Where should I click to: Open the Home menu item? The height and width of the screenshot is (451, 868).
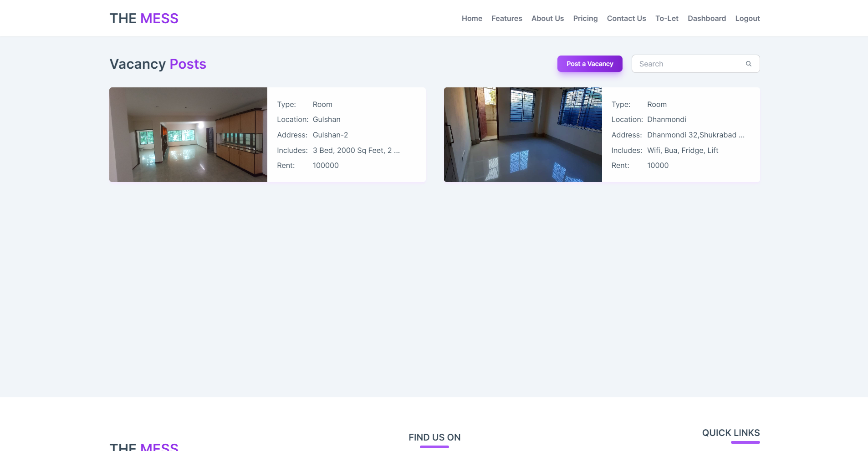tap(472, 18)
